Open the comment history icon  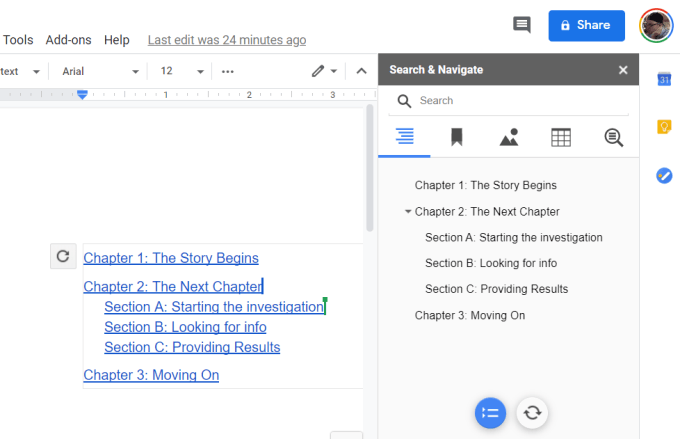coord(521,25)
